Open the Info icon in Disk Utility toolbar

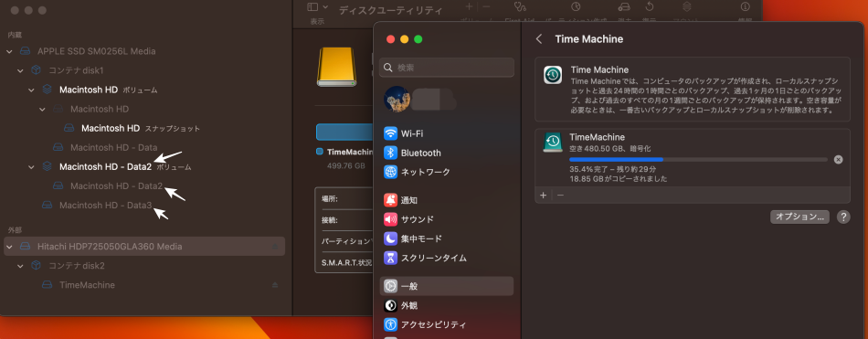(x=745, y=6)
